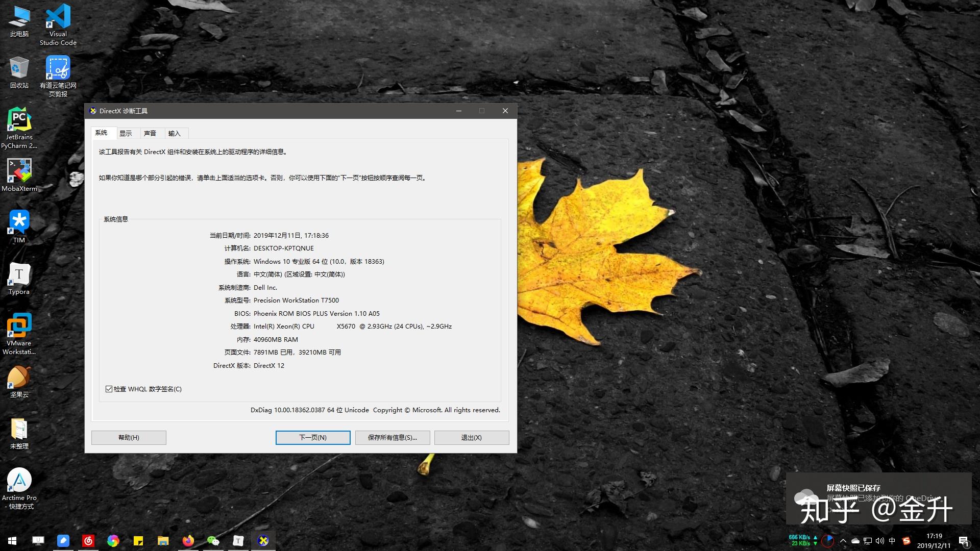Expand the hidden system tray icons
Screen dimensions: 980x551
(843, 541)
